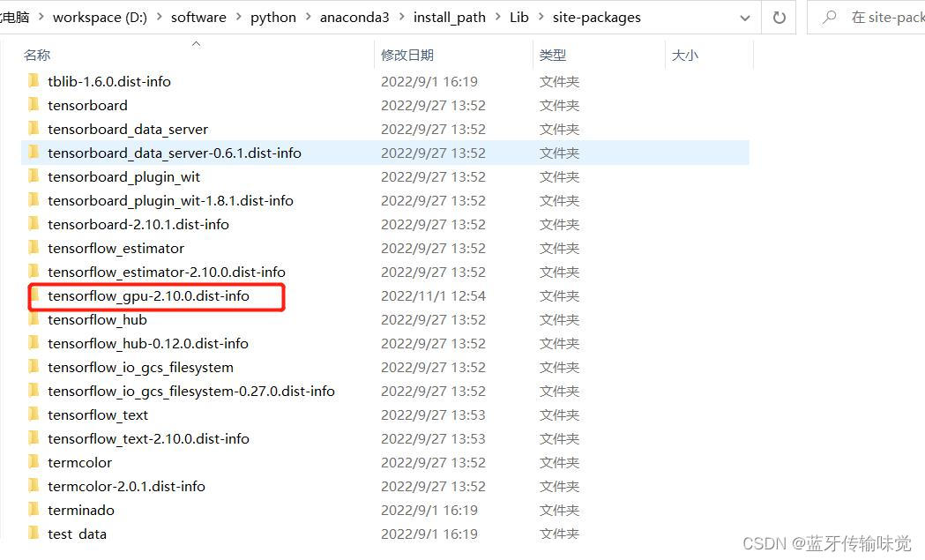Click folder icon of tensorboard-2.10.1.dist-info
Screen dimensions: 925x560
(34, 224)
